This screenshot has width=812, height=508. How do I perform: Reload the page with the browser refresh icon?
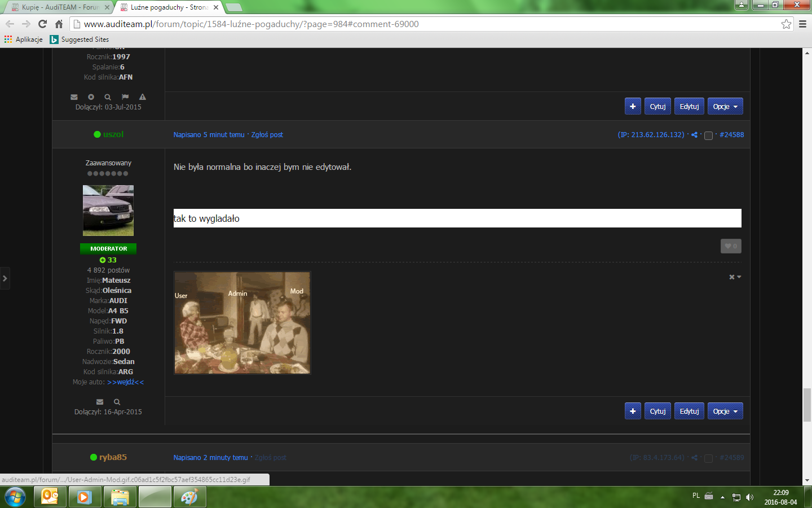(42, 24)
